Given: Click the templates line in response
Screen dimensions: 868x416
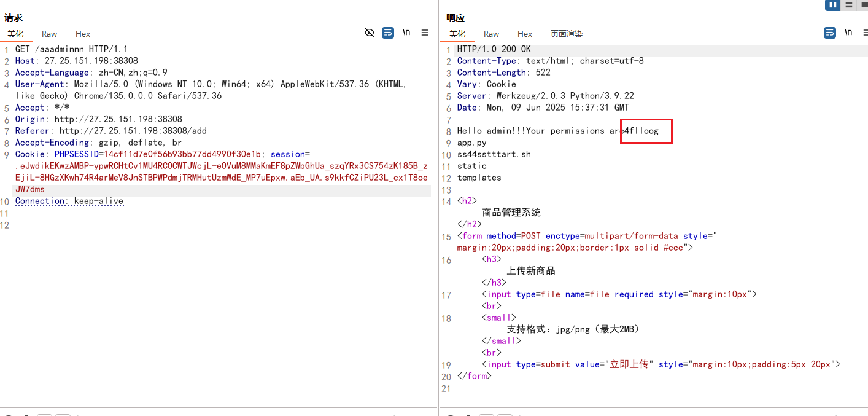Looking at the screenshot, I should pyautogui.click(x=479, y=178).
